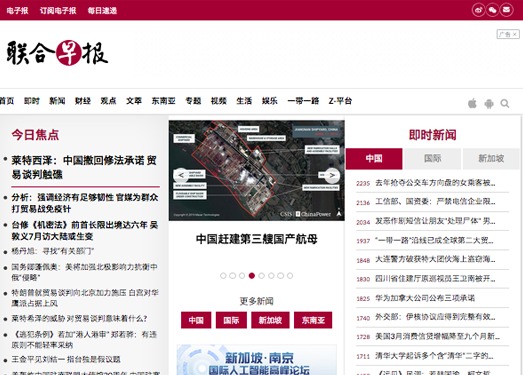The image size is (523, 375).
Task: Open 王金平见刘结一 article link
Action: point(66,359)
